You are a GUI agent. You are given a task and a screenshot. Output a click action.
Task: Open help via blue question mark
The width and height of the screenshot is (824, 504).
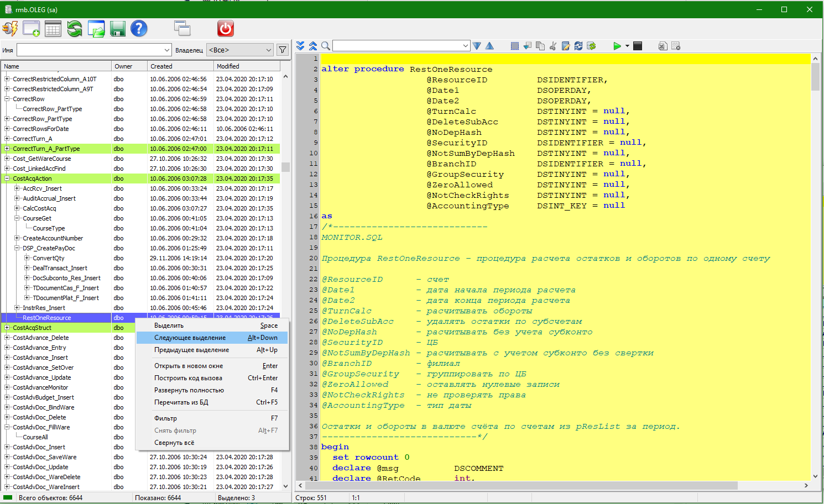click(x=139, y=29)
